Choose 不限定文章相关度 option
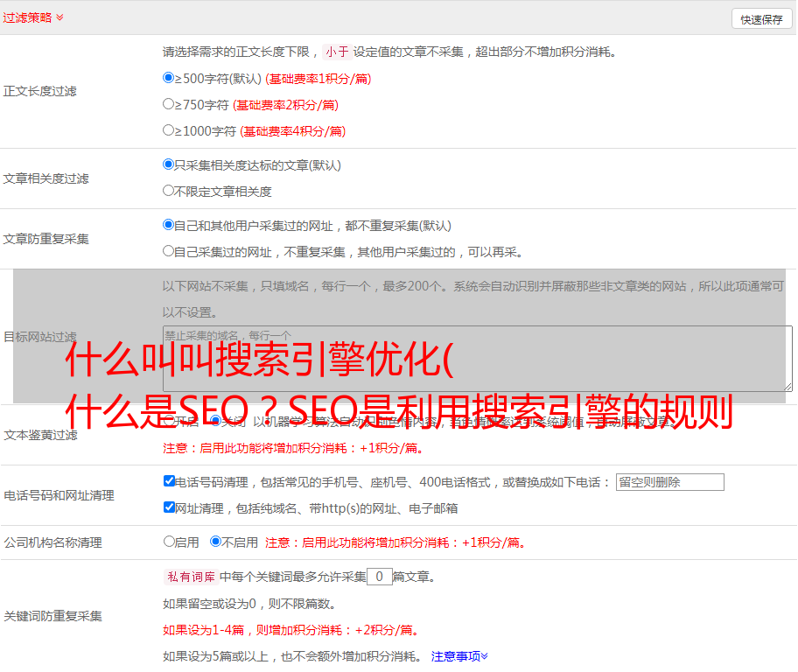The image size is (798, 672). [x=169, y=191]
